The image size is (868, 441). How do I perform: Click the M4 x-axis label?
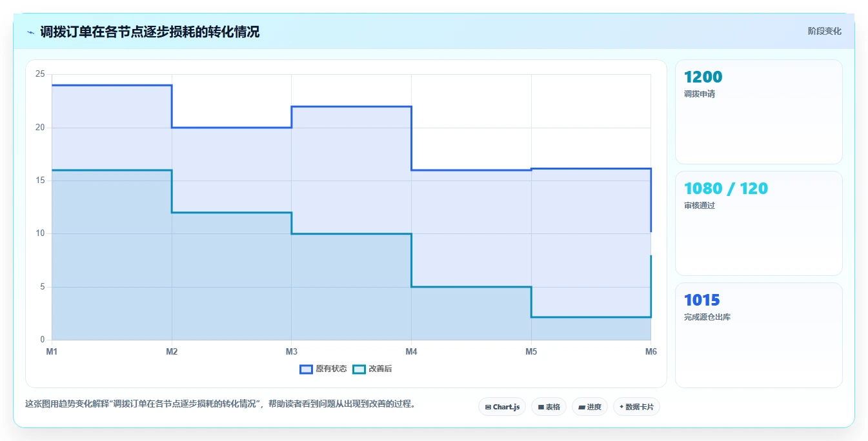(x=411, y=351)
